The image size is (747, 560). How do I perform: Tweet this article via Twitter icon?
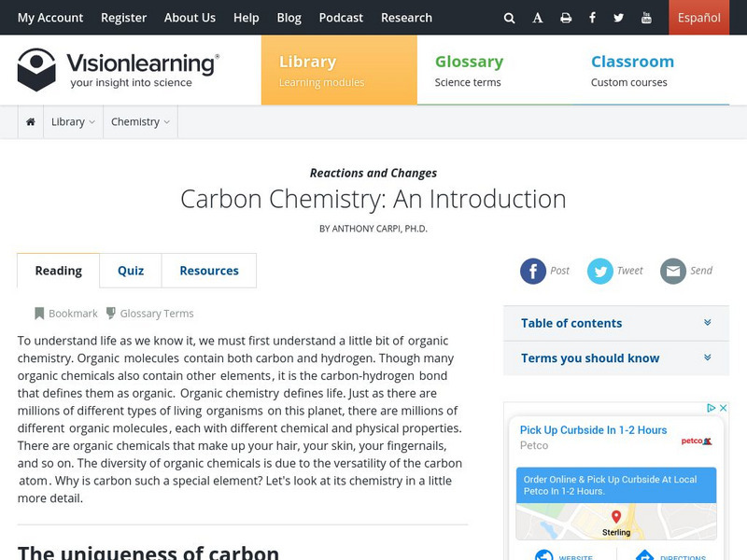pos(600,271)
